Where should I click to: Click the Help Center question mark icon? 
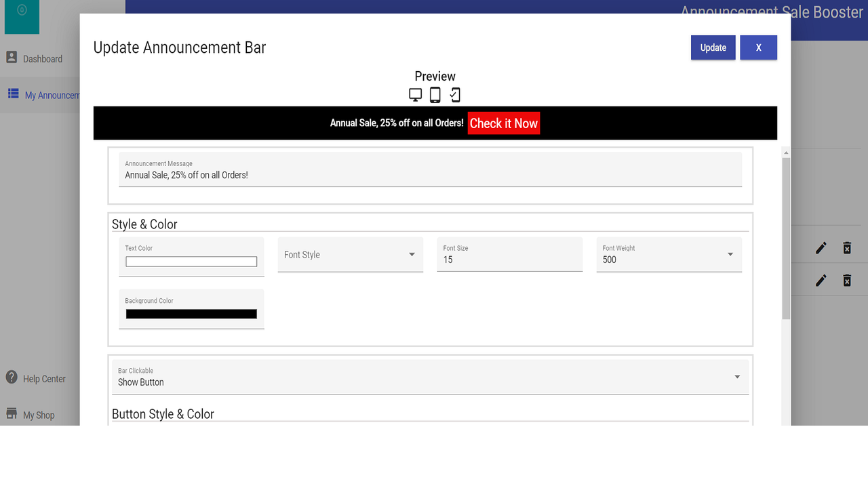(x=12, y=378)
